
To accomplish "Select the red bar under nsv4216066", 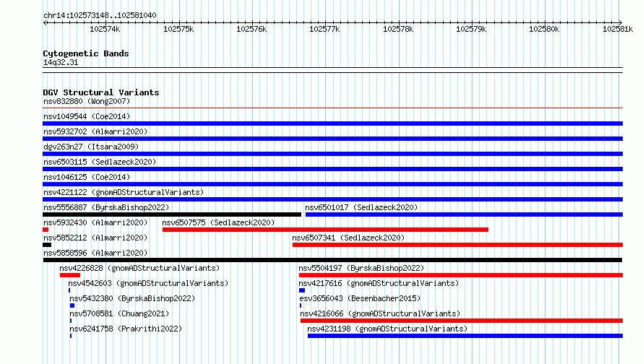I will 462,321.
